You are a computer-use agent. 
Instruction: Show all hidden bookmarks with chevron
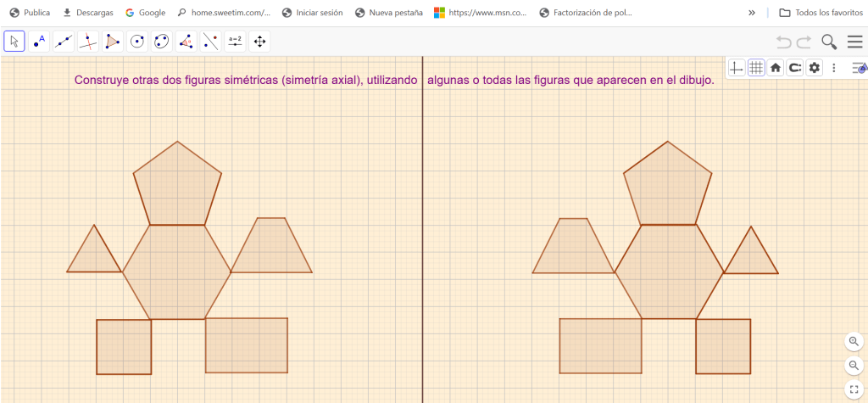(752, 13)
